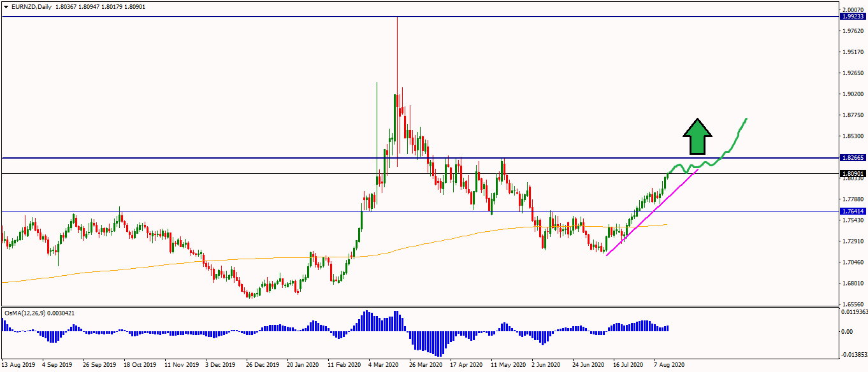Click the 1.72910 price axis value
This screenshot has height=372, width=868.
(x=853, y=241)
